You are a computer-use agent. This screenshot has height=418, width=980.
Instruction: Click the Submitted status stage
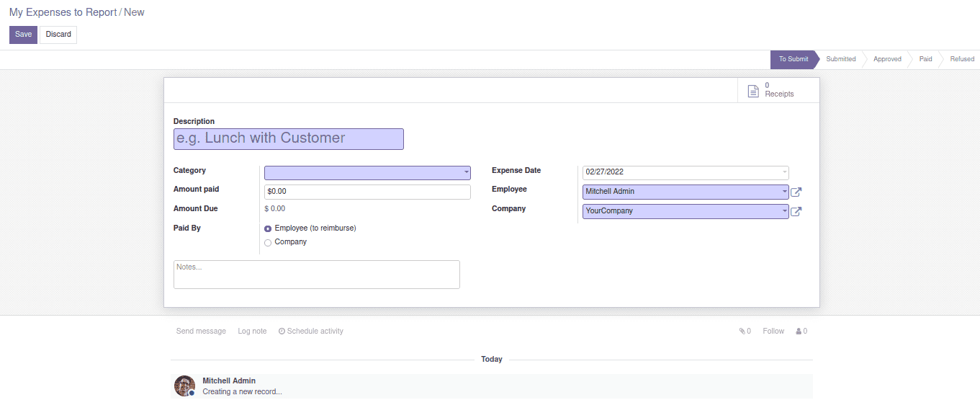[840, 59]
